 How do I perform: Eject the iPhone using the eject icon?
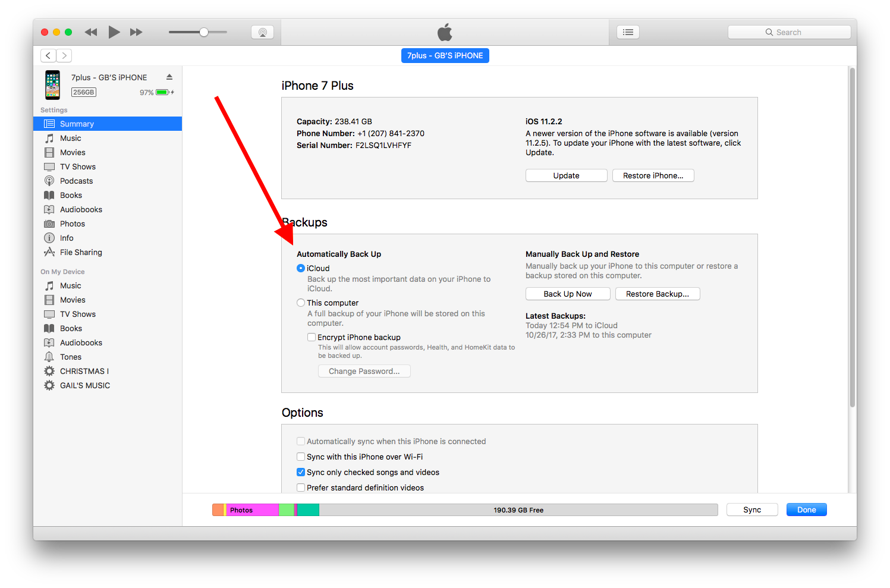169,77
